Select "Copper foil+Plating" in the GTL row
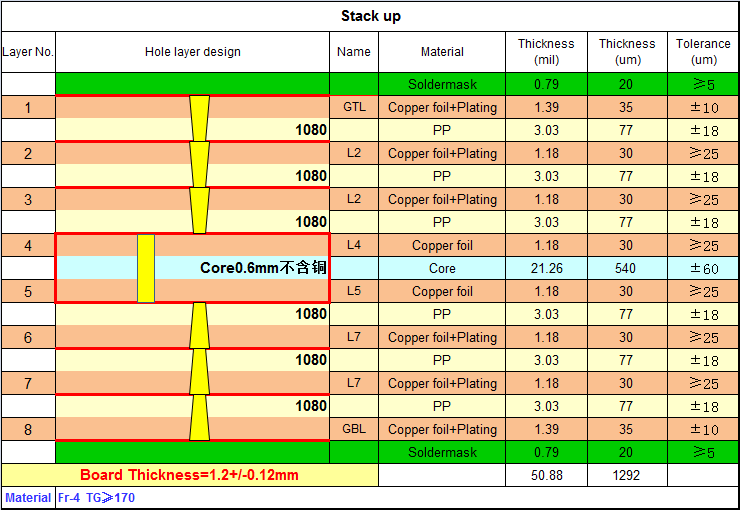Screen dimensions: 740x510 tap(442, 108)
